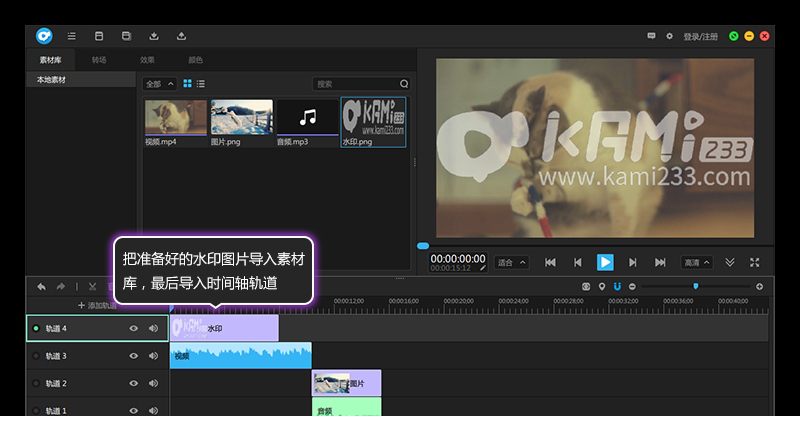Screen dimensions: 800x432
Task: Click the import download icon
Action: click(154, 36)
